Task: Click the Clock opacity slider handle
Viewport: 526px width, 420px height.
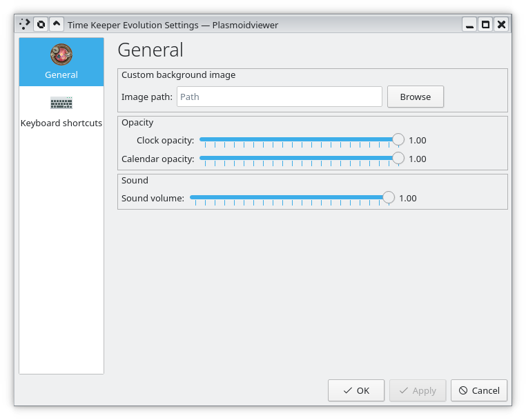Action: coord(398,139)
